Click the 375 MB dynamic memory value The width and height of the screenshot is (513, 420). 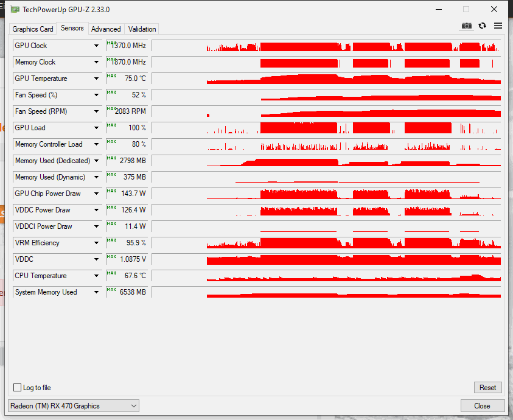pyautogui.click(x=127, y=177)
